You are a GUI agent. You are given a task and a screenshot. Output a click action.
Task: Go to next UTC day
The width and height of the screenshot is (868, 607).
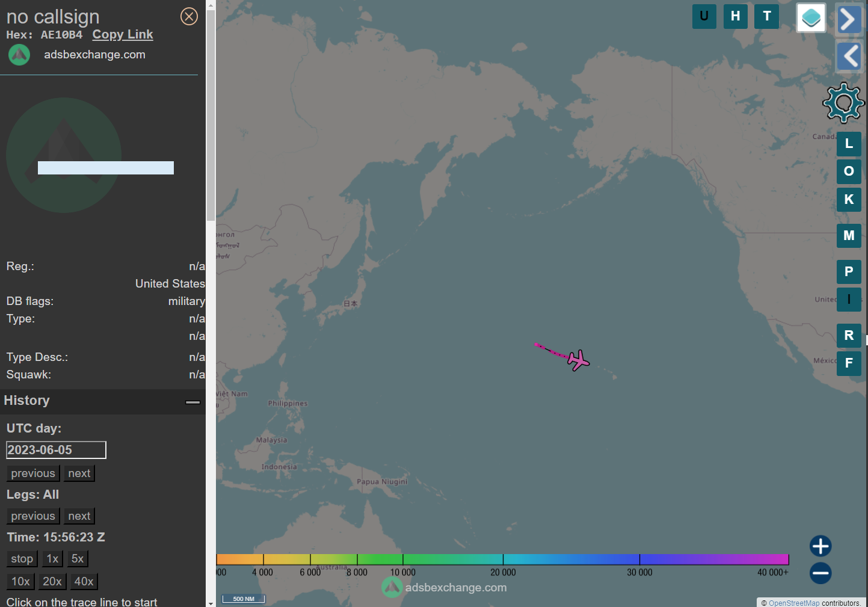coord(79,473)
